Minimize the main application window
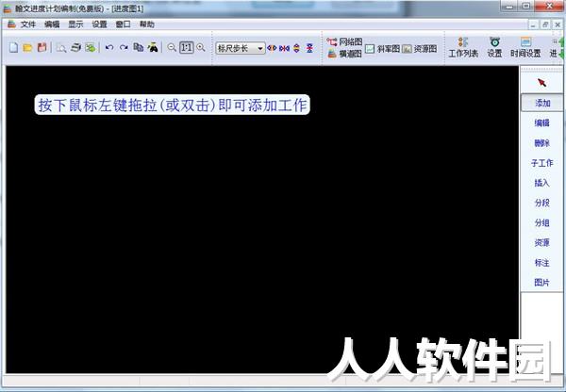This screenshot has height=392, width=566. click(x=509, y=7)
